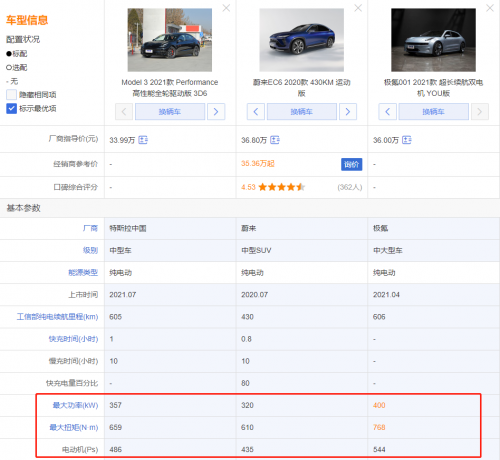Click left arrow beside 蔚来EC6 换辆车
The width and height of the screenshot is (500, 460).
256,112
